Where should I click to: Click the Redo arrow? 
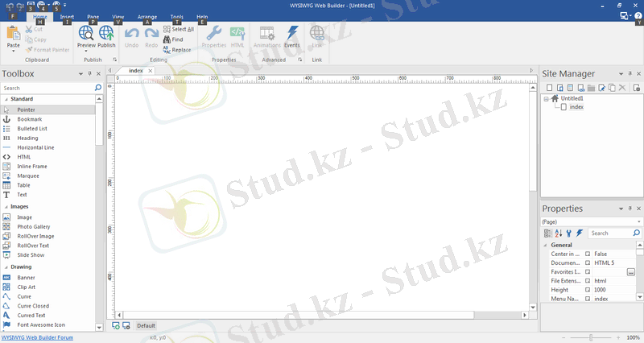pyautogui.click(x=151, y=34)
